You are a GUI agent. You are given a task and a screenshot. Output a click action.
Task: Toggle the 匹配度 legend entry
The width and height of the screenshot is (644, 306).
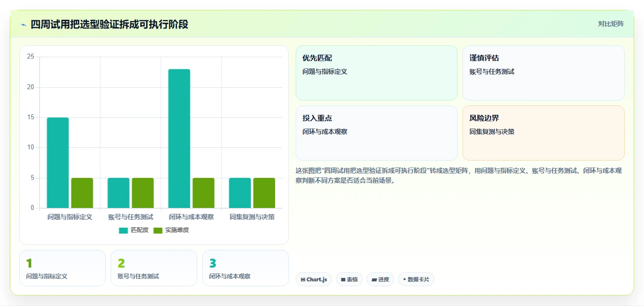click(134, 230)
